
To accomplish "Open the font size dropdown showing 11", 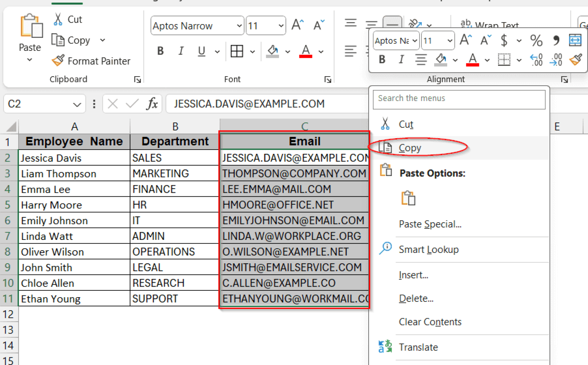I will tap(281, 25).
